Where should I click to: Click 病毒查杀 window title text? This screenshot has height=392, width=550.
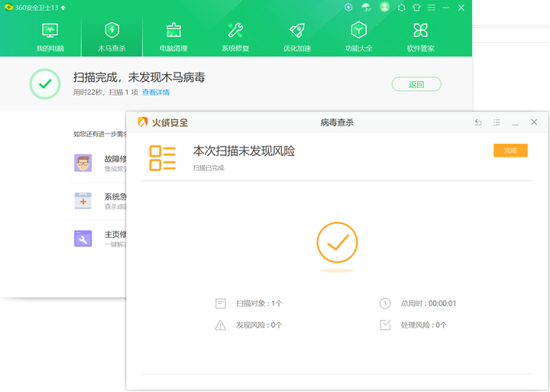point(337,122)
